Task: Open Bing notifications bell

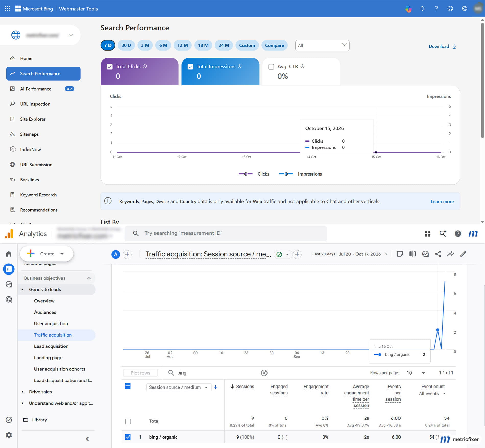Action: point(422,9)
